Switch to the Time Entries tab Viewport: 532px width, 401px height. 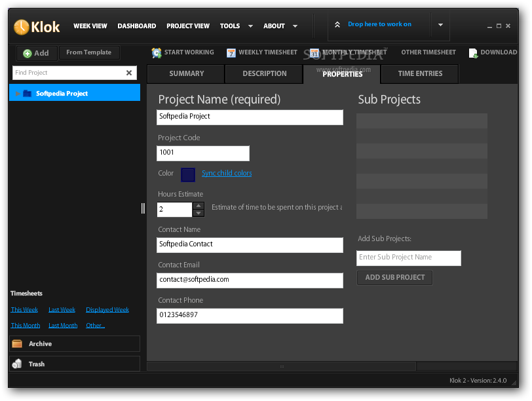tap(420, 73)
